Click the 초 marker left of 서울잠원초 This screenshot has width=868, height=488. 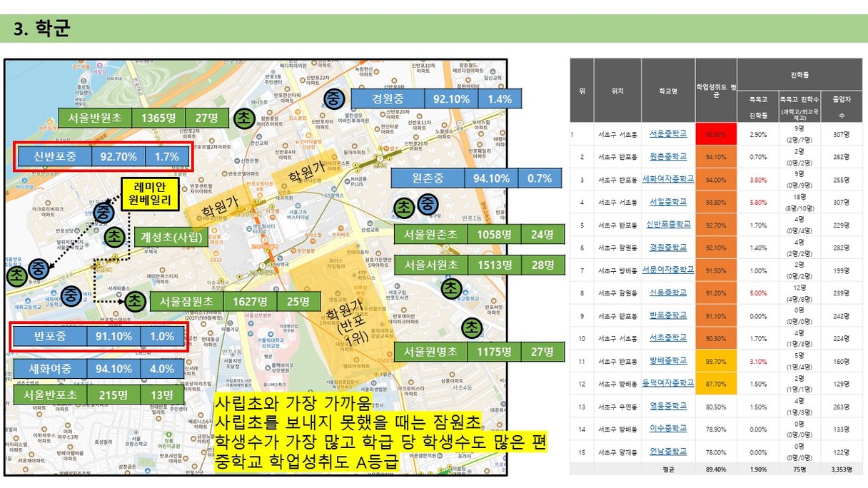point(134,300)
